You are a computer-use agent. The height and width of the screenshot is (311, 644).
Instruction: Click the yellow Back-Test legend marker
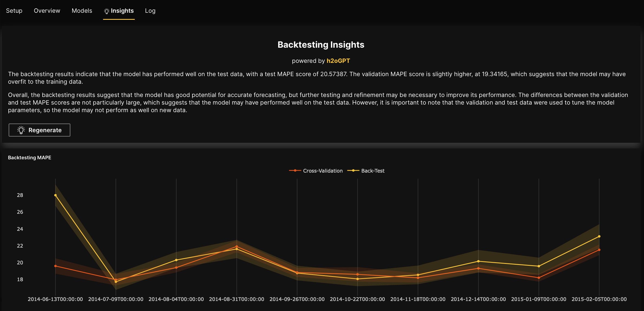point(354,171)
